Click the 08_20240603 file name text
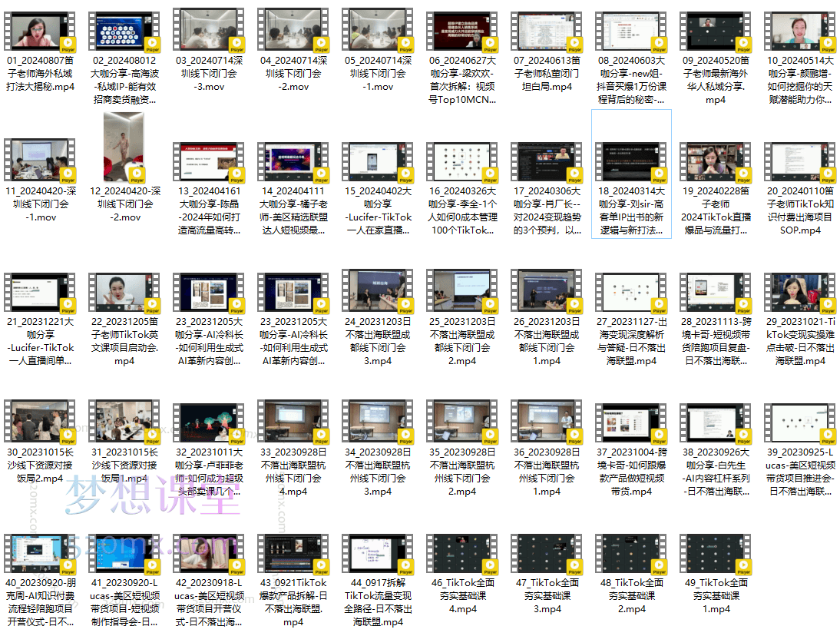This screenshot has height=636, width=840. click(630, 80)
